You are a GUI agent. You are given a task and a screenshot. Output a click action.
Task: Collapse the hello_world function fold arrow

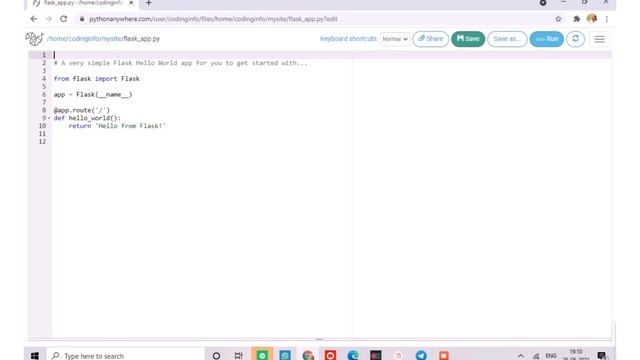click(x=49, y=118)
